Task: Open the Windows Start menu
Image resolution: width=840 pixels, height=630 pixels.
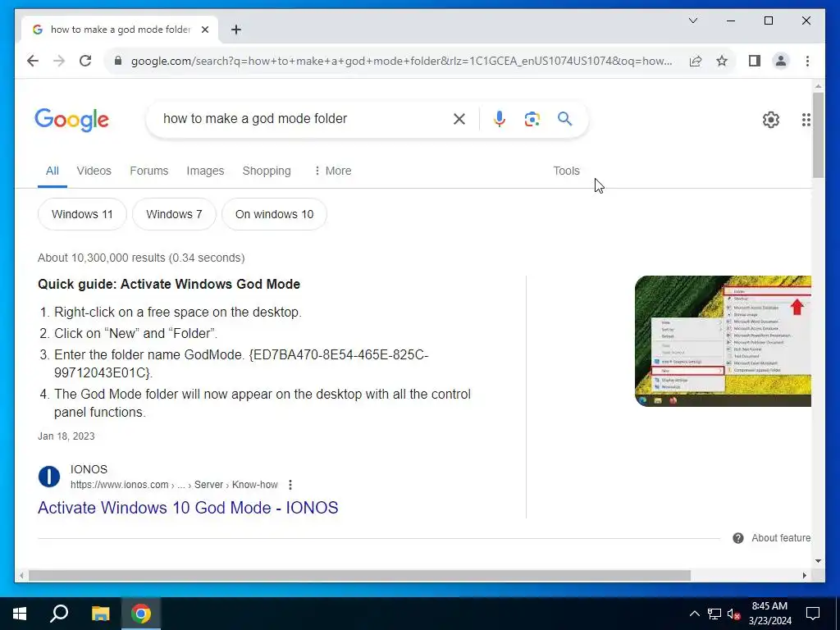Action: (x=20, y=614)
